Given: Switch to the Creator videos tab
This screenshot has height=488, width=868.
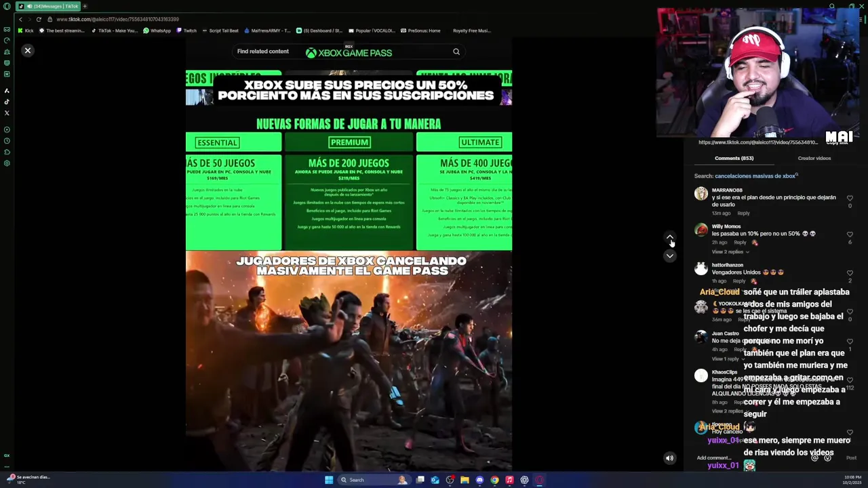Looking at the screenshot, I should coord(814,158).
